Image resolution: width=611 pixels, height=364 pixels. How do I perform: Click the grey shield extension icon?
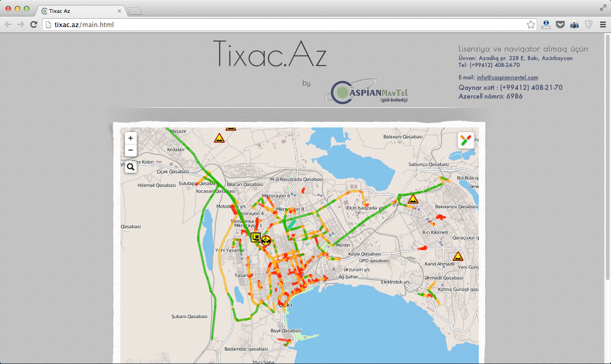(x=589, y=25)
